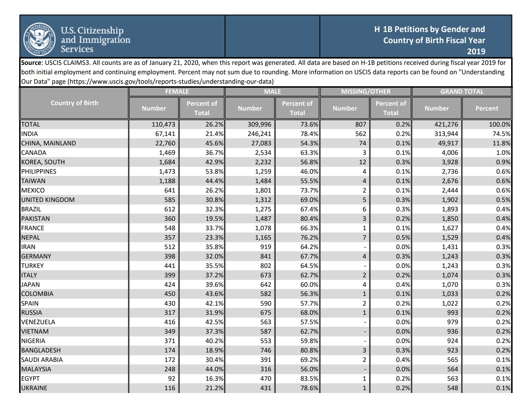Select India grand total 313,944
The height and width of the screenshot is (401, 532).
point(446,134)
